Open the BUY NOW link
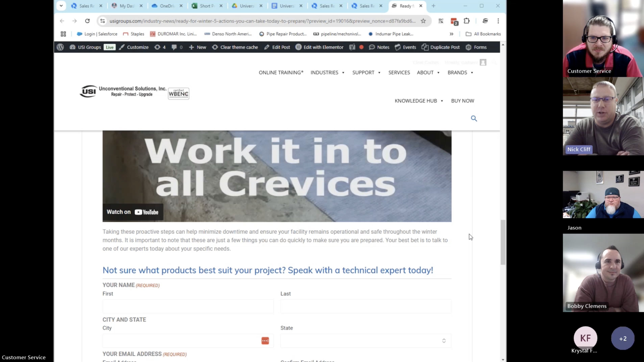Image resolution: width=644 pixels, height=362 pixels. pyautogui.click(x=463, y=101)
